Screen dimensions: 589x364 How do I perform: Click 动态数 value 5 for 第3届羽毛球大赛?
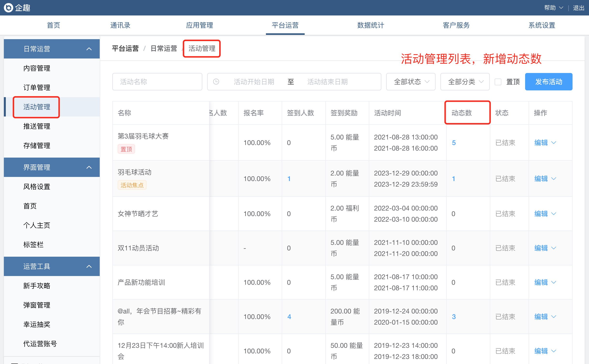[x=454, y=143]
